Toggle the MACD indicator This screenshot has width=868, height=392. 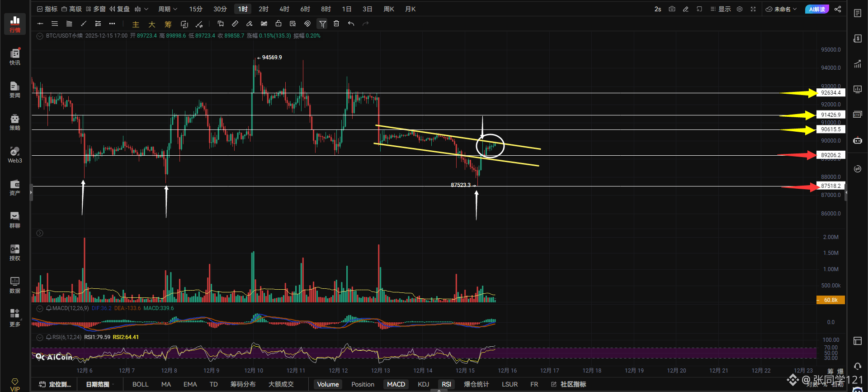pyautogui.click(x=396, y=384)
